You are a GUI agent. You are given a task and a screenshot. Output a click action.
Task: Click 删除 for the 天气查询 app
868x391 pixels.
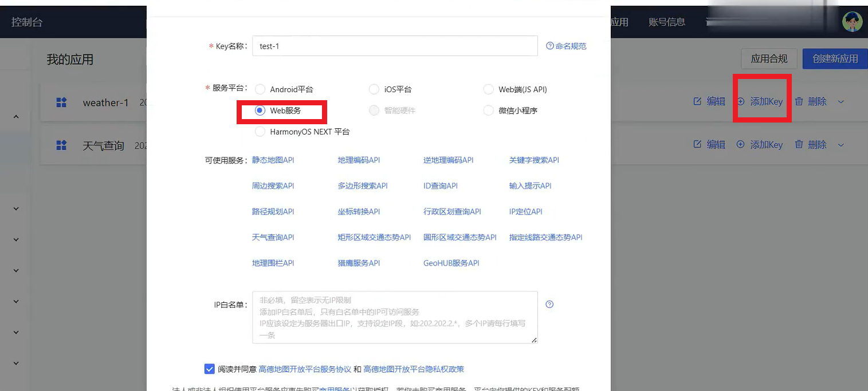[x=811, y=145]
